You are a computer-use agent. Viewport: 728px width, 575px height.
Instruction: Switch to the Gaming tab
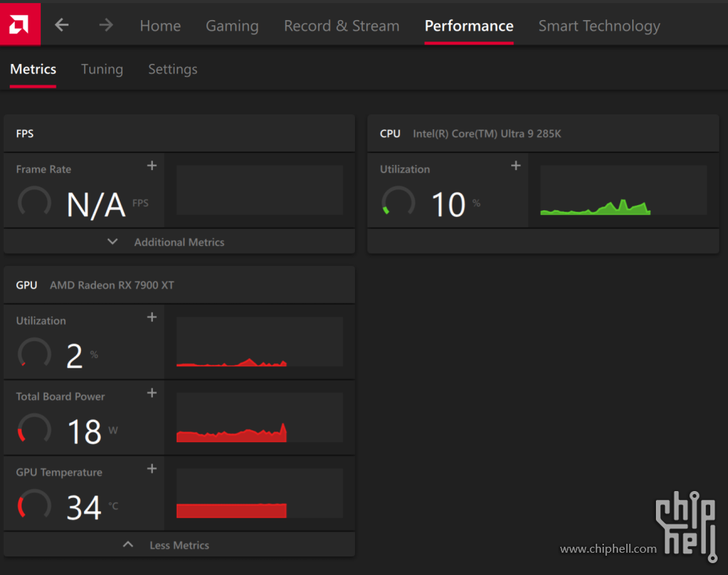click(232, 26)
